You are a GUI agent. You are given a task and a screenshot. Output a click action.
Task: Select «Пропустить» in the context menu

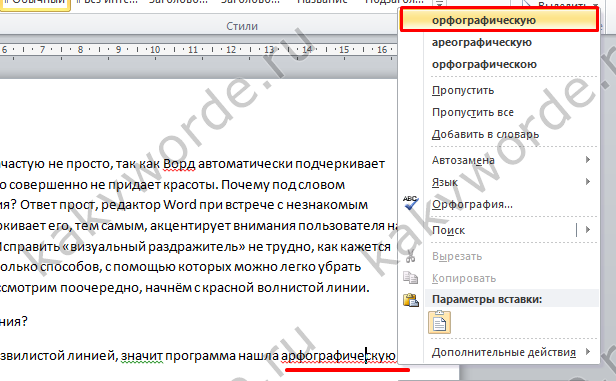click(463, 90)
